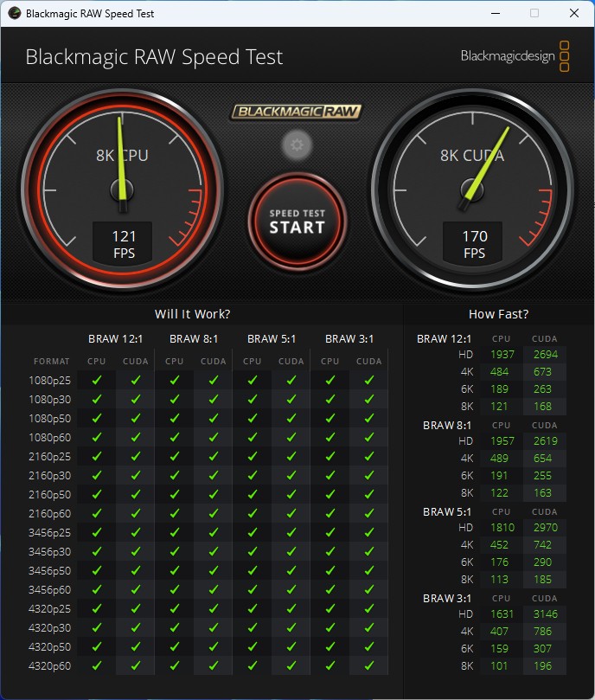This screenshot has width=595, height=700.
Task: Click the 'How Fast?' heading
Action: coord(498,314)
